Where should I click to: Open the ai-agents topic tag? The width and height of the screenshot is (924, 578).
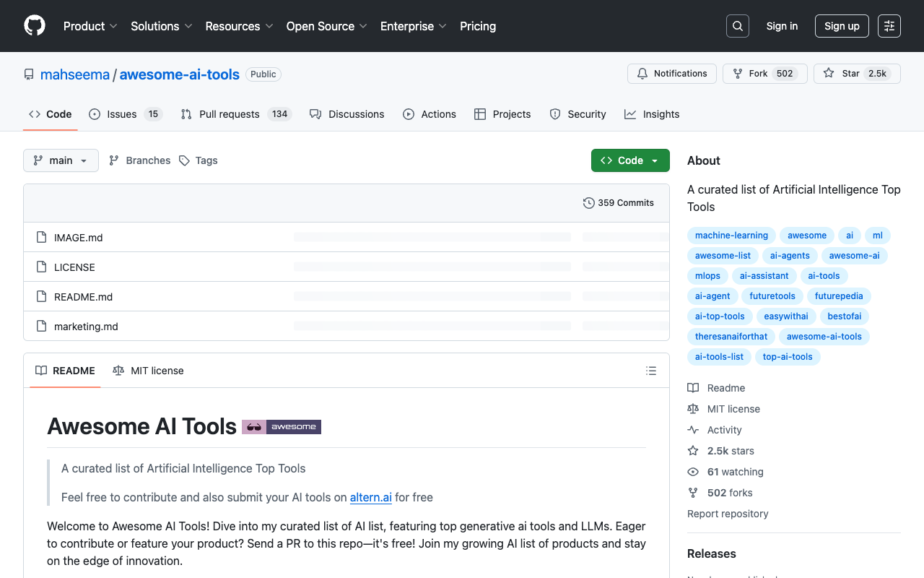(x=790, y=256)
